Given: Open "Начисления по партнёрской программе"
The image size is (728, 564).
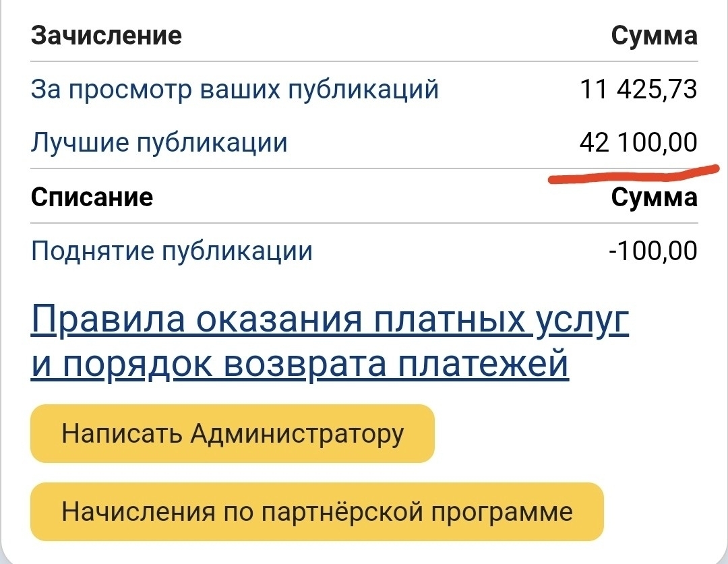Looking at the screenshot, I should [317, 511].
